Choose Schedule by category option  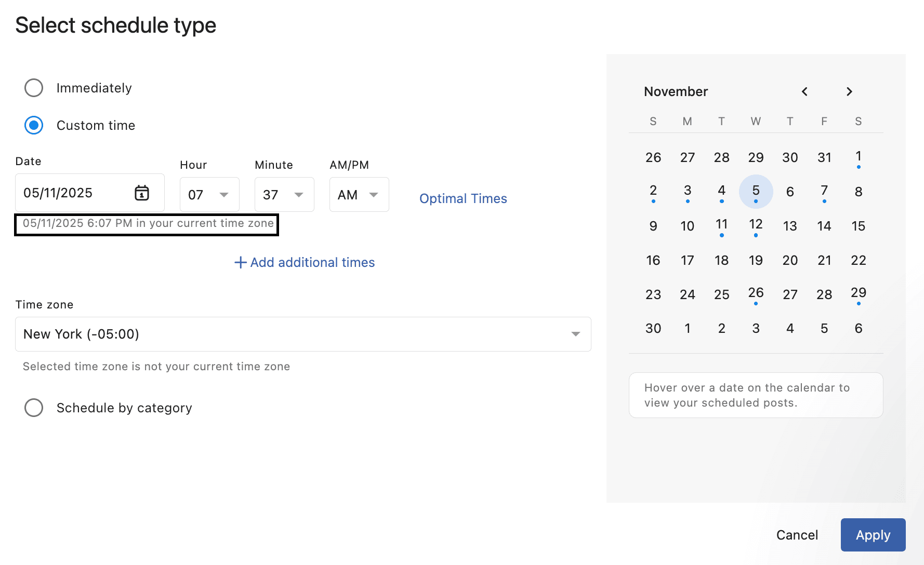pos(34,408)
